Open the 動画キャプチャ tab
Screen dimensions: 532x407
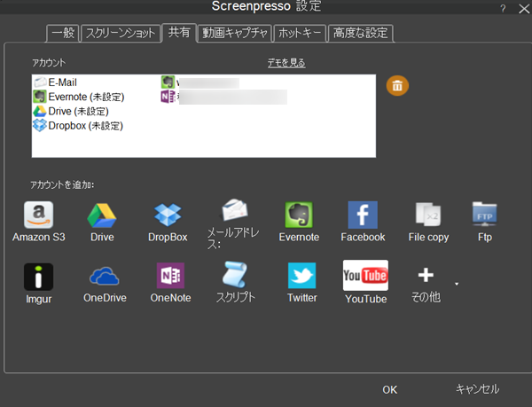235,33
